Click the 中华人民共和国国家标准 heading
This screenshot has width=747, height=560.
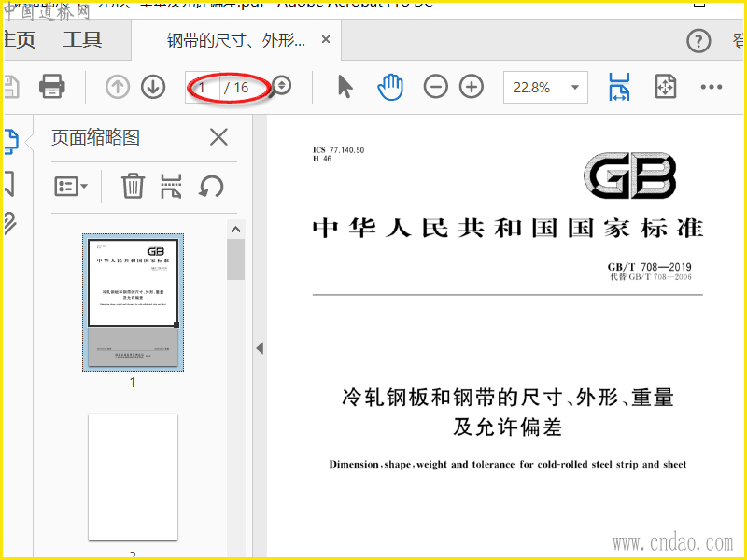pyautogui.click(x=508, y=228)
